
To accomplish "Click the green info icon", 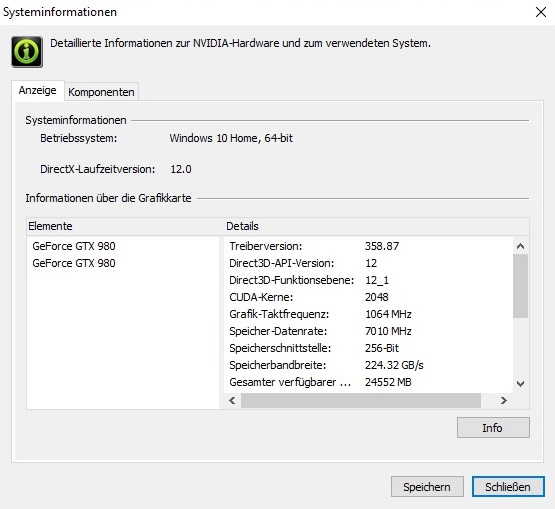I will tap(27, 52).
